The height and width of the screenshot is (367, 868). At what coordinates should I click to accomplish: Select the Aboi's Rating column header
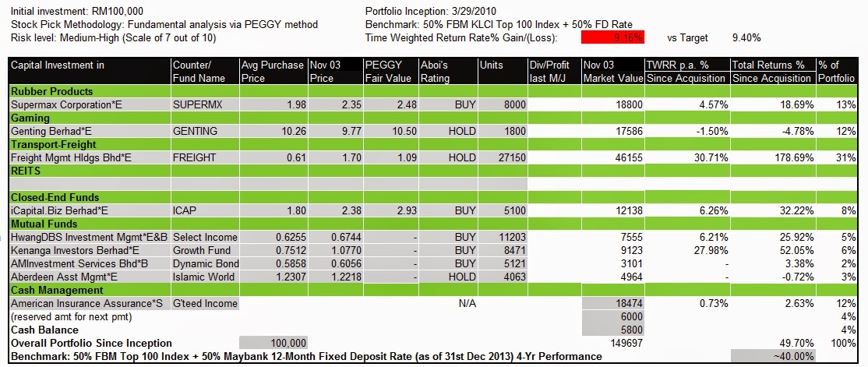point(448,72)
